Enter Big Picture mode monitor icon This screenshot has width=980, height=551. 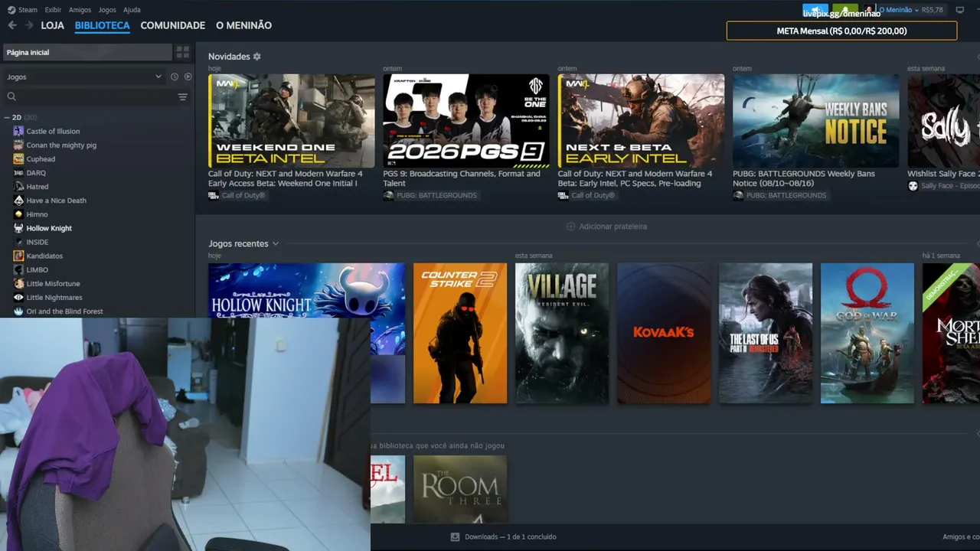click(960, 10)
